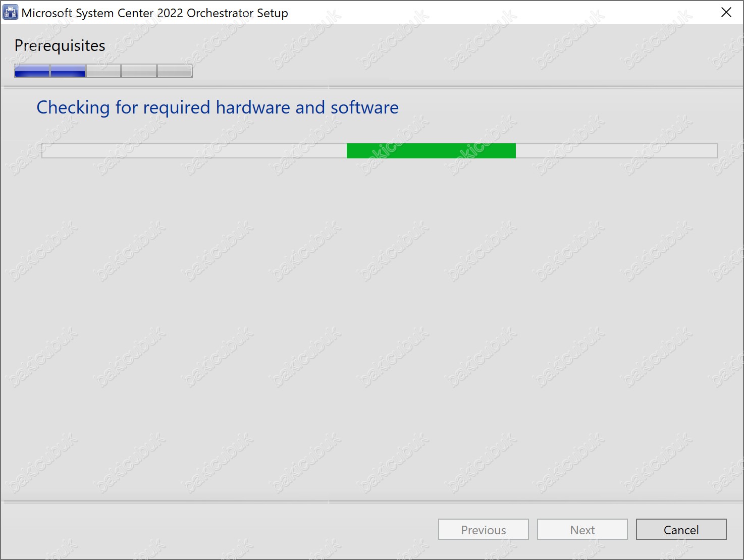Click the Prerequisites heading text
Screen dimensions: 744x560
[60, 45]
